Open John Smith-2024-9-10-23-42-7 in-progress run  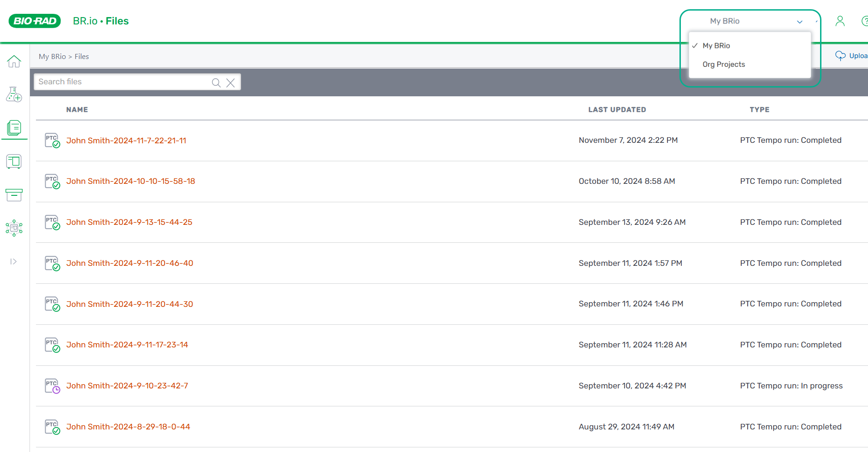coord(127,386)
